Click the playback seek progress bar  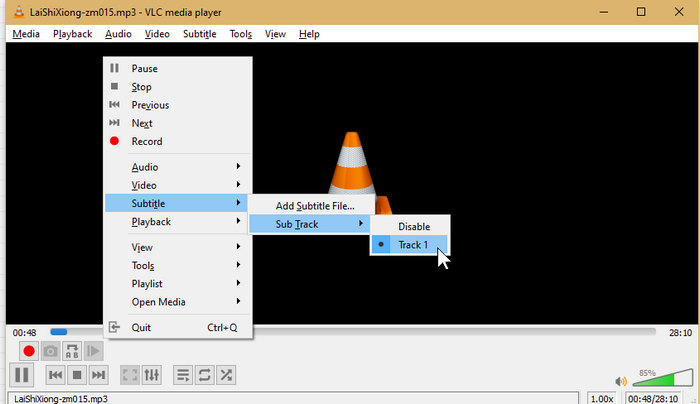coord(353,332)
